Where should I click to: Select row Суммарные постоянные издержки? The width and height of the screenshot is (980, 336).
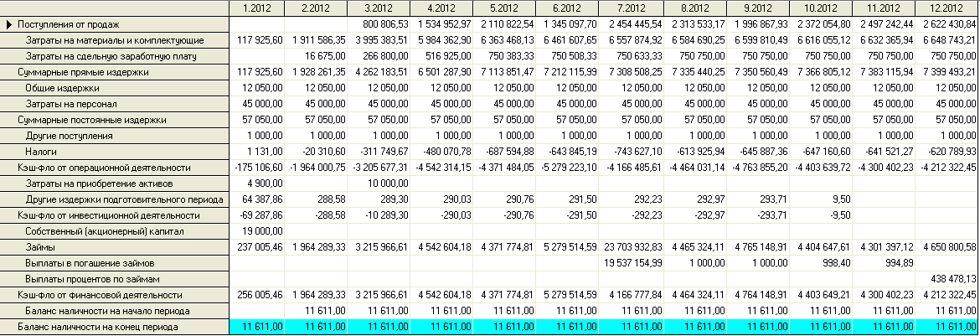(115, 120)
